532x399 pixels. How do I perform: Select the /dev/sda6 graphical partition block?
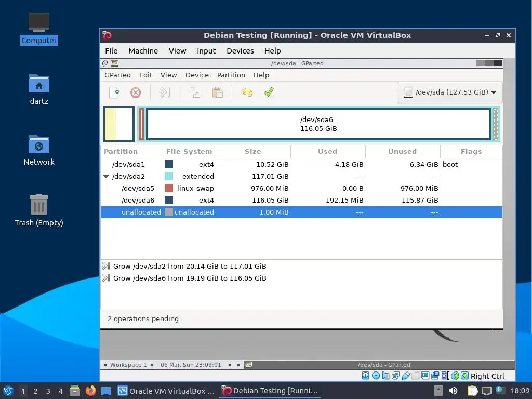pyautogui.click(x=318, y=124)
